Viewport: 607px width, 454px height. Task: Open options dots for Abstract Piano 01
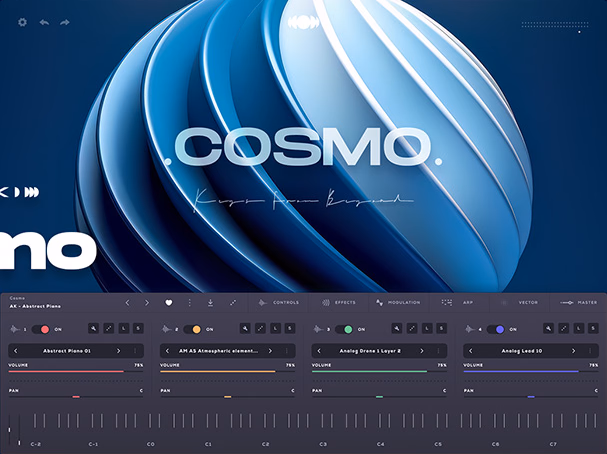coord(135,351)
